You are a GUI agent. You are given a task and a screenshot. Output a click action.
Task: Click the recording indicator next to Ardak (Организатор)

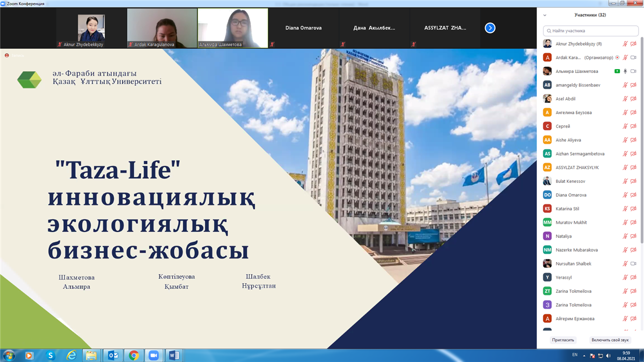coord(617,57)
